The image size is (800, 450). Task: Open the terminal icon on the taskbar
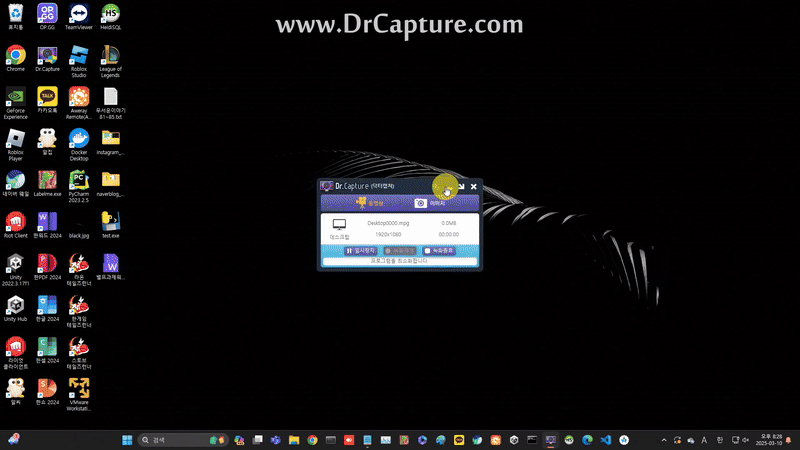click(x=532, y=440)
